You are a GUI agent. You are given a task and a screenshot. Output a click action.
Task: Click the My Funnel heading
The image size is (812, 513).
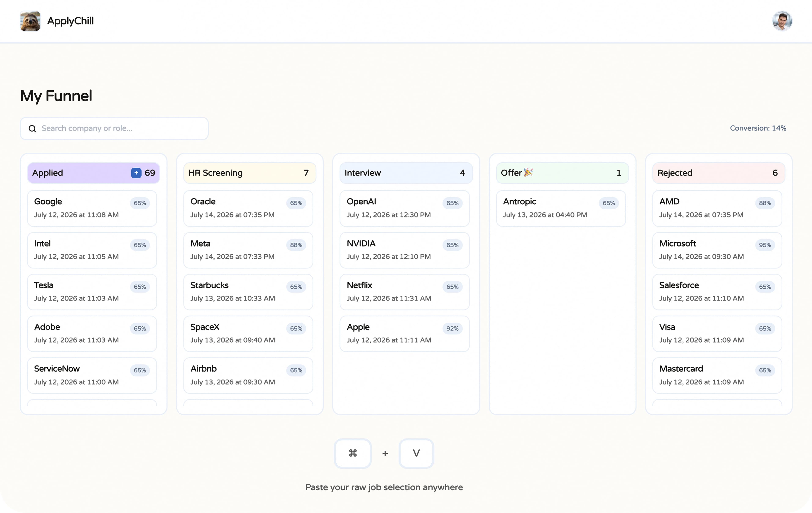[x=56, y=96]
